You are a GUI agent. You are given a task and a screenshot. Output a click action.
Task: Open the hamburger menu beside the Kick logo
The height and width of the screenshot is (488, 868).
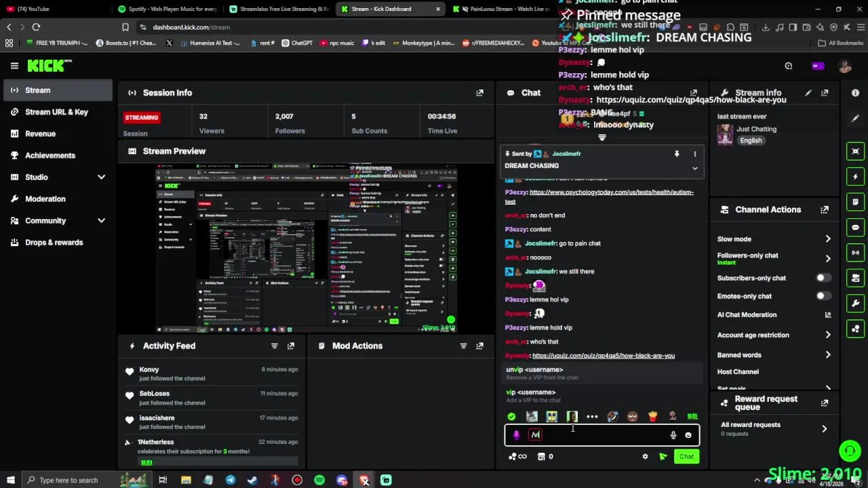14,66
